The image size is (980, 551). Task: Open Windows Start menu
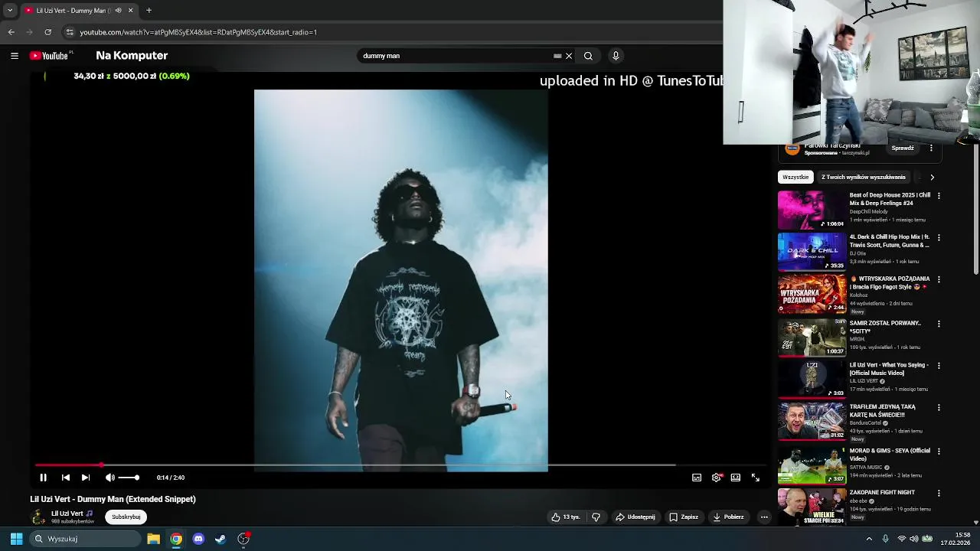[16, 539]
